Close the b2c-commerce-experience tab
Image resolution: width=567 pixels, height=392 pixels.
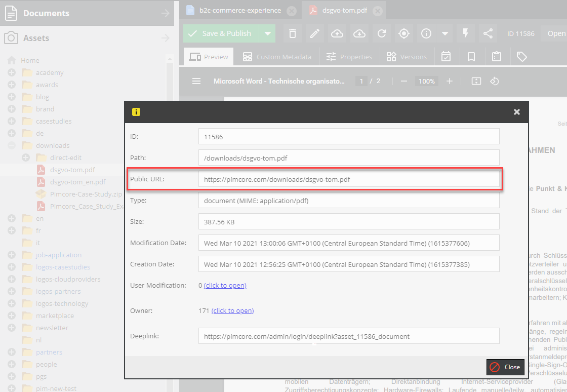coord(292,11)
